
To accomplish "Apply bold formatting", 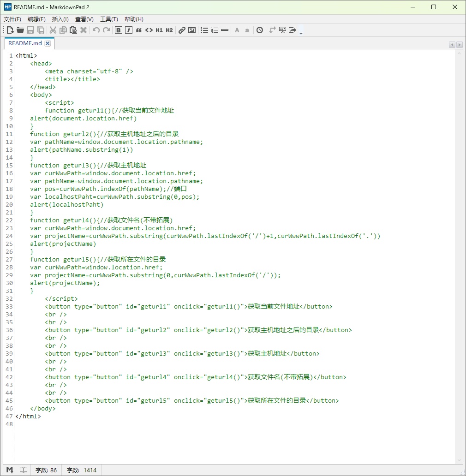I will 119,30.
